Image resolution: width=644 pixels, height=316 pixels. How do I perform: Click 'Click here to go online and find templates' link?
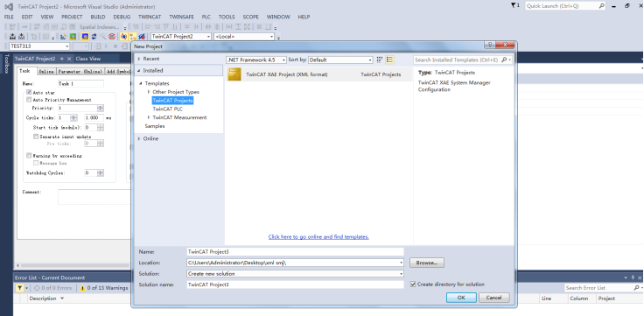[x=318, y=237]
